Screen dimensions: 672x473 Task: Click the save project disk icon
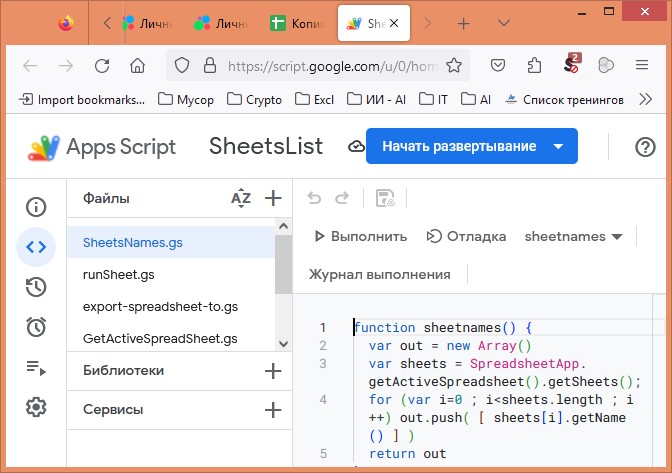point(384,198)
